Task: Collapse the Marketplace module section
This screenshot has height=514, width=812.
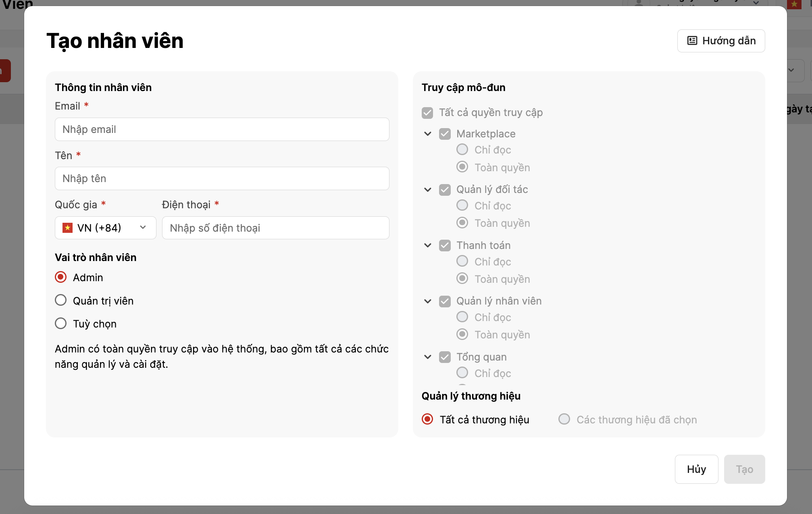Action: [x=428, y=134]
